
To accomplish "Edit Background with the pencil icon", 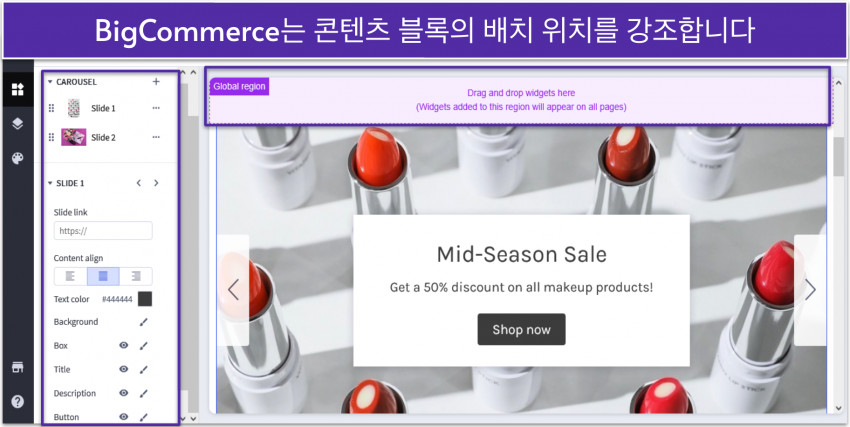I will tap(144, 322).
